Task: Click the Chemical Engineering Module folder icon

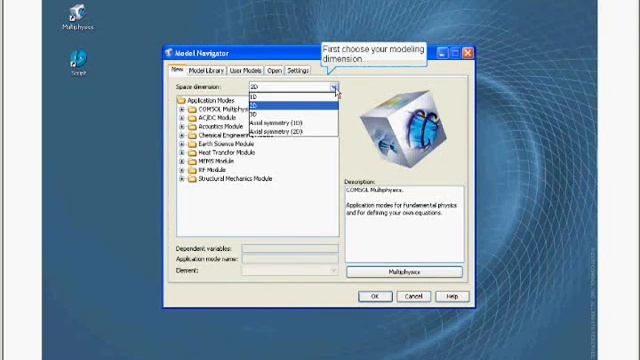Action: coord(192,135)
